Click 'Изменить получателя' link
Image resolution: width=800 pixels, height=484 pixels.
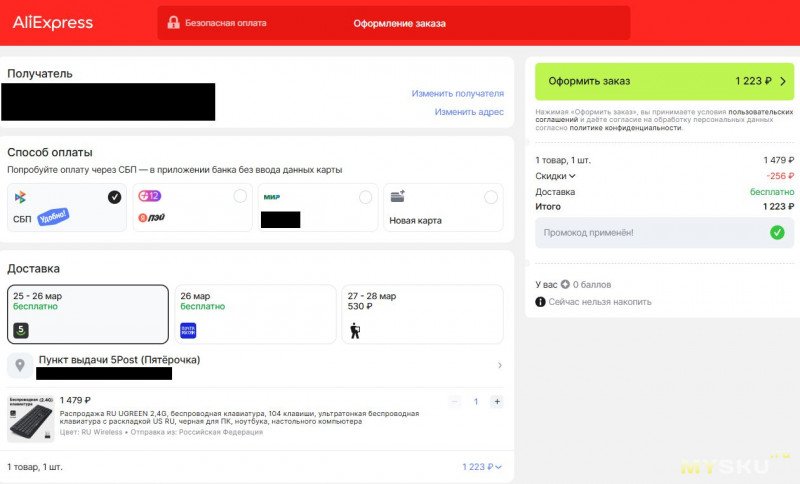(x=457, y=93)
